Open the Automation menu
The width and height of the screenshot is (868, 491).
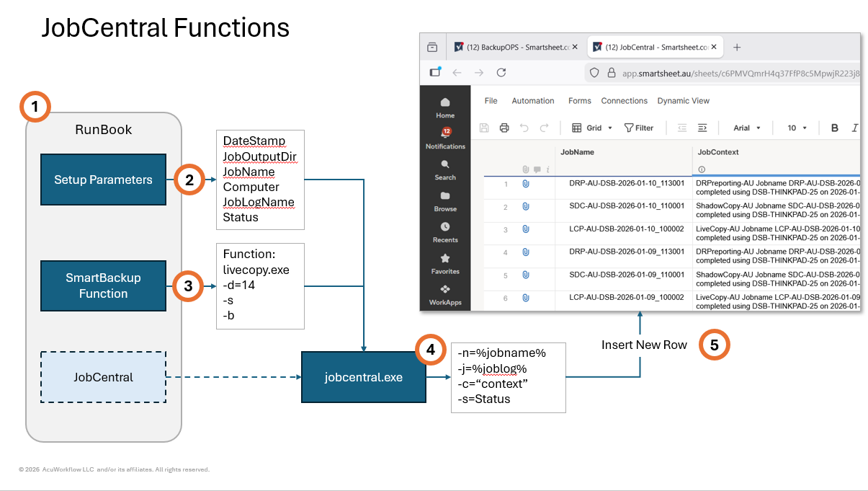coord(532,101)
